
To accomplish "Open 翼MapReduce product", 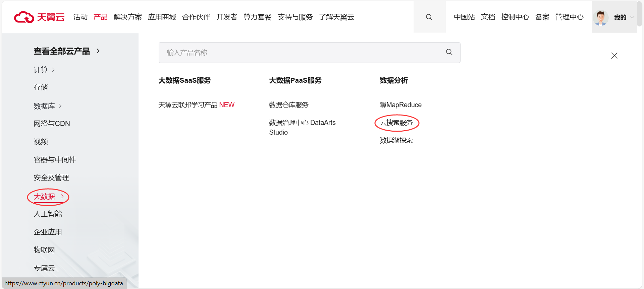I will (x=400, y=105).
